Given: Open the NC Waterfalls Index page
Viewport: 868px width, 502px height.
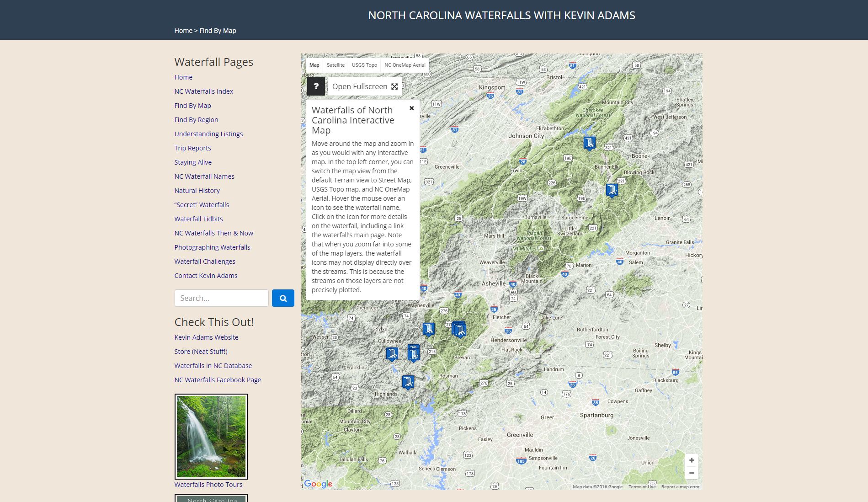Looking at the screenshot, I should click(x=203, y=91).
